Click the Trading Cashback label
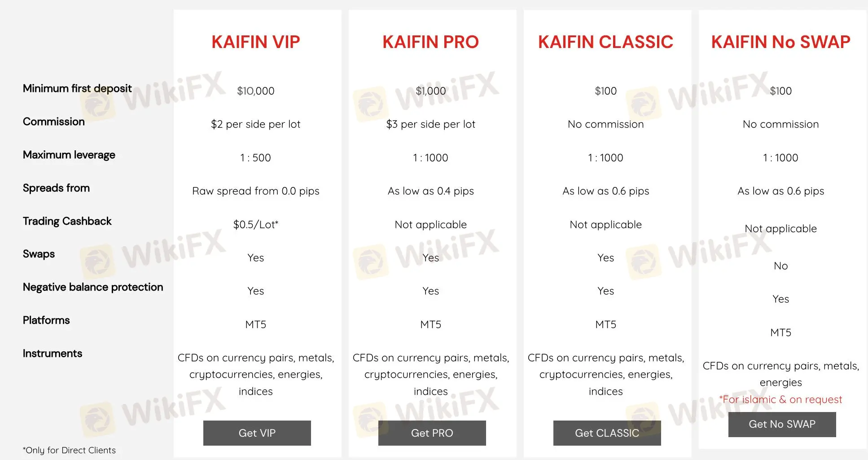 coord(67,221)
